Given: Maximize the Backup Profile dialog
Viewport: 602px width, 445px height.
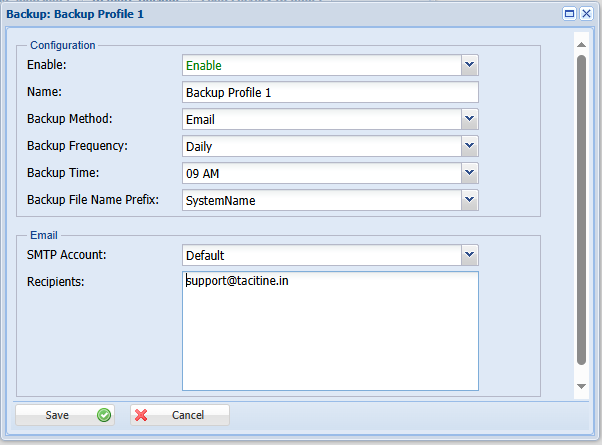Looking at the screenshot, I should (x=570, y=14).
